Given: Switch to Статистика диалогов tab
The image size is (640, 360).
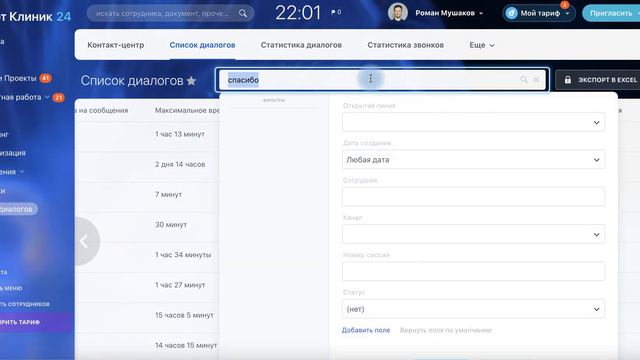Looking at the screenshot, I should pos(301,45).
